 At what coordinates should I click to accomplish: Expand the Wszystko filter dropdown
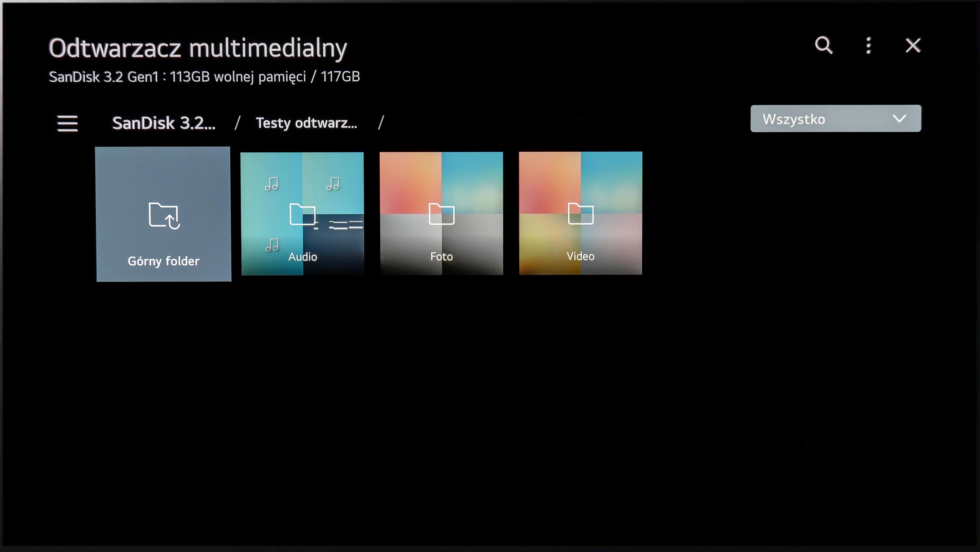835,119
